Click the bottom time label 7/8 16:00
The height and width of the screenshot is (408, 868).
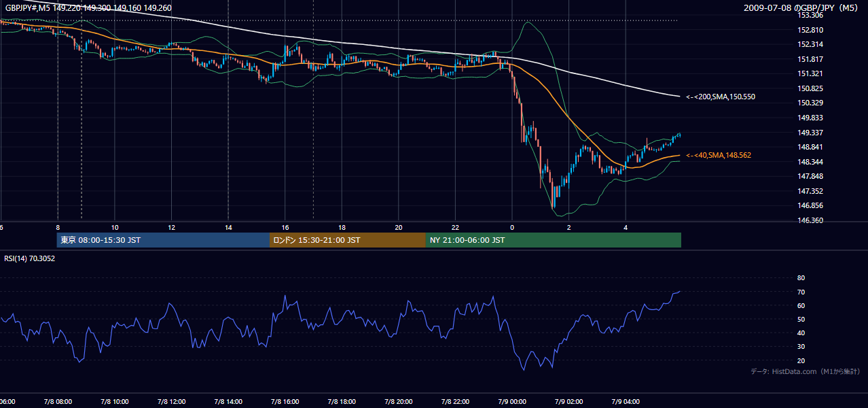pyautogui.click(x=285, y=402)
